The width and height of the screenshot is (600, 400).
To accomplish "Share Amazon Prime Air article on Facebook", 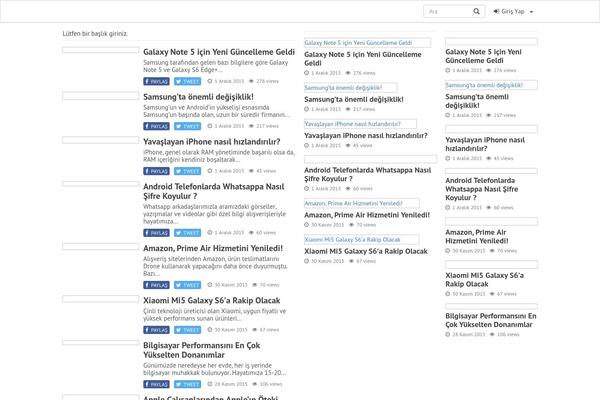I will [x=157, y=285].
